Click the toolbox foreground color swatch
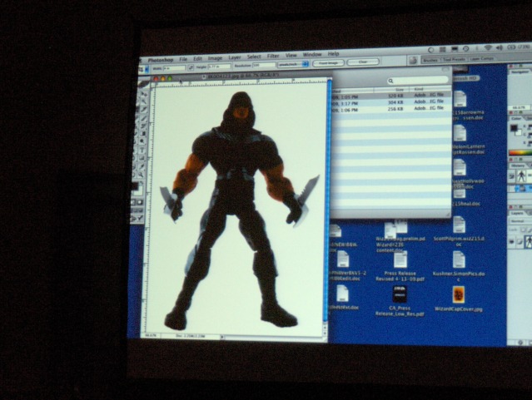 135,185
